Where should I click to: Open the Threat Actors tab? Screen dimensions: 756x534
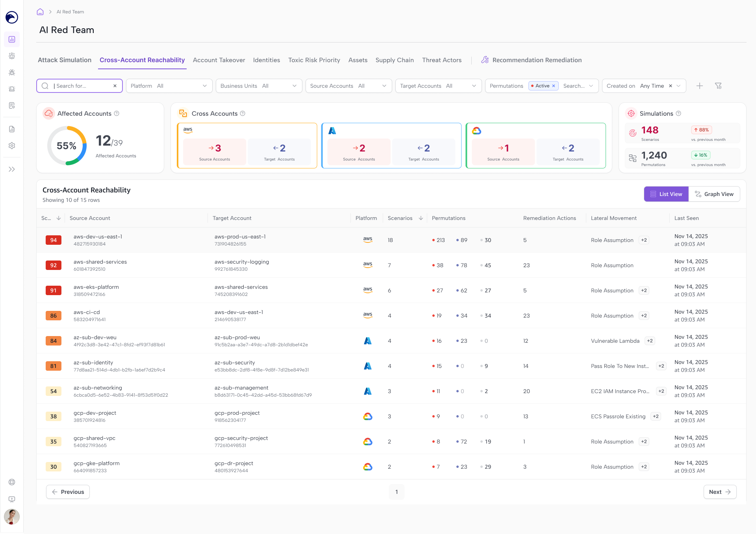tap(442, 60)
